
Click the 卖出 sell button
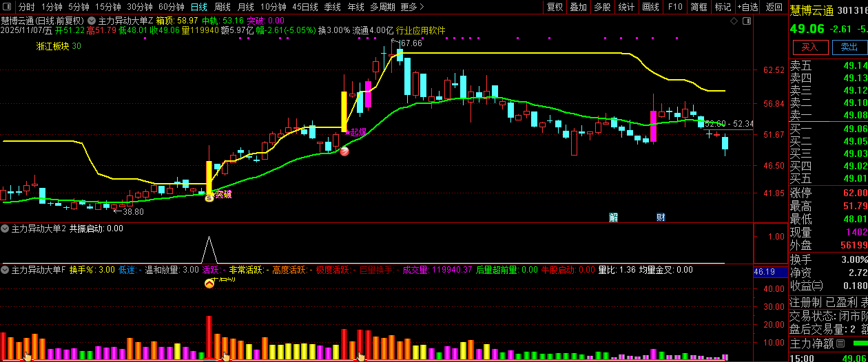[x=848, y=47]
